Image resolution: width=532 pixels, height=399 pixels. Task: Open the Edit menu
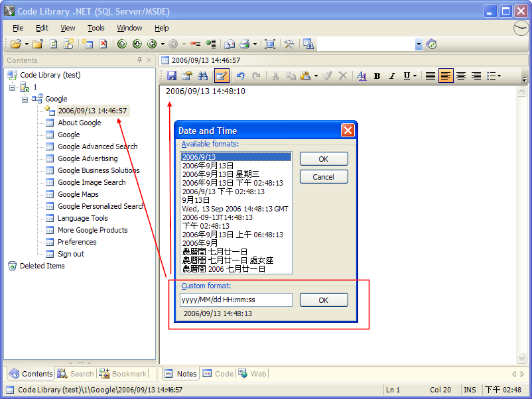click(x=42, y=28)
